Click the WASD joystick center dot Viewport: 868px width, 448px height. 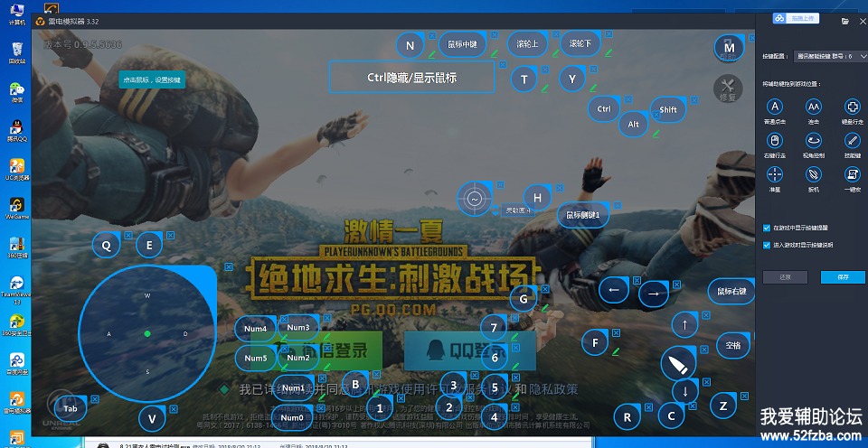pyautogui.click(x=147, y=333)
